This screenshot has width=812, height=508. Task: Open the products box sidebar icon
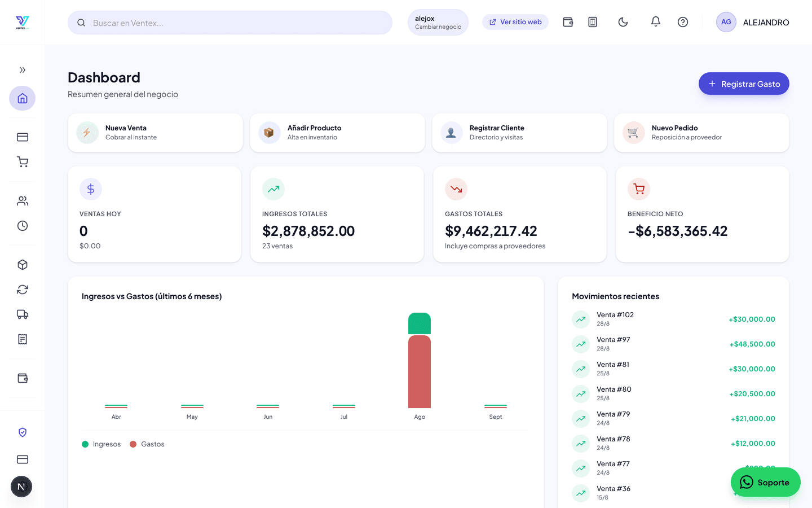(23, 265)
